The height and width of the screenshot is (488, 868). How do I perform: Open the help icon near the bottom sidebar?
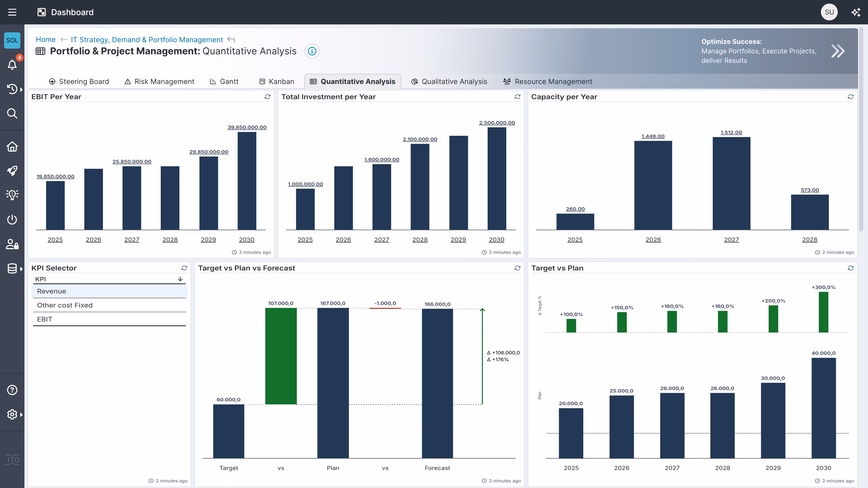[x=12, y=390]
